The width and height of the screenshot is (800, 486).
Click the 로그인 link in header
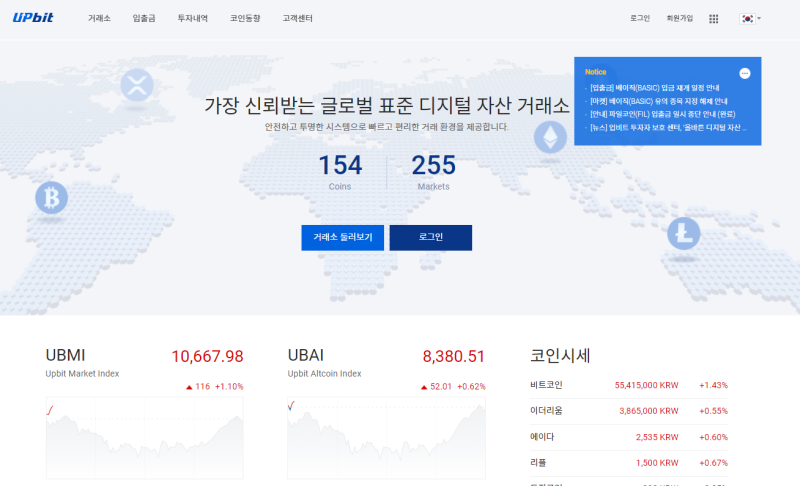(640, 18)
